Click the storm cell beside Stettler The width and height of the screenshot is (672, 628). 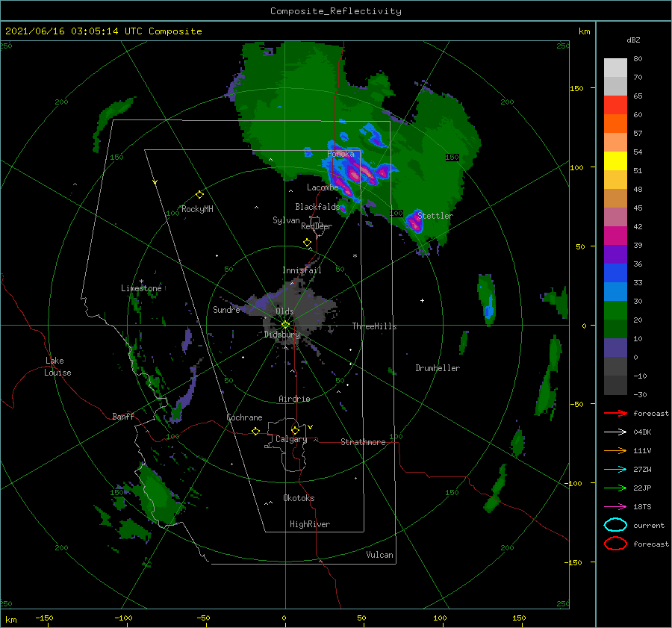coord(414,221)
